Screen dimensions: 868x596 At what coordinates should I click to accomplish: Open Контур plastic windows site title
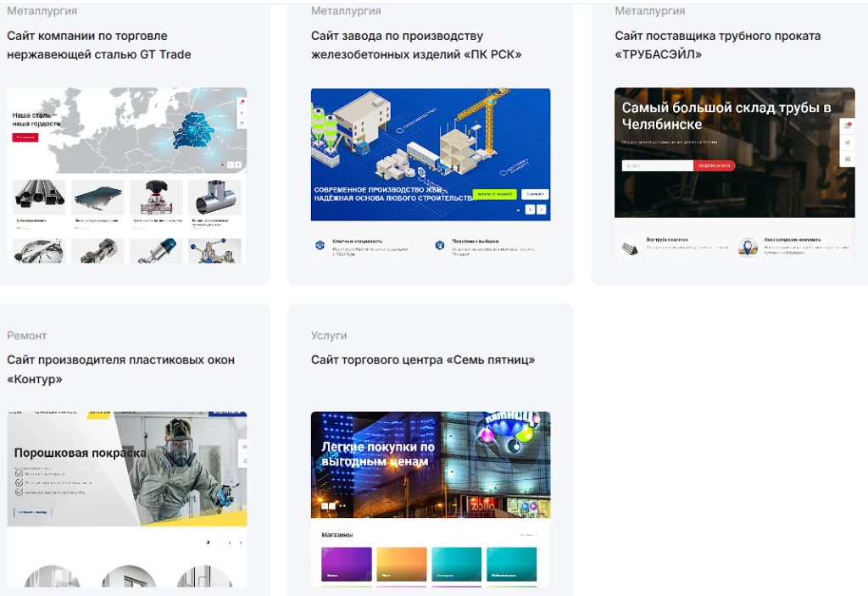pos(120,369)
